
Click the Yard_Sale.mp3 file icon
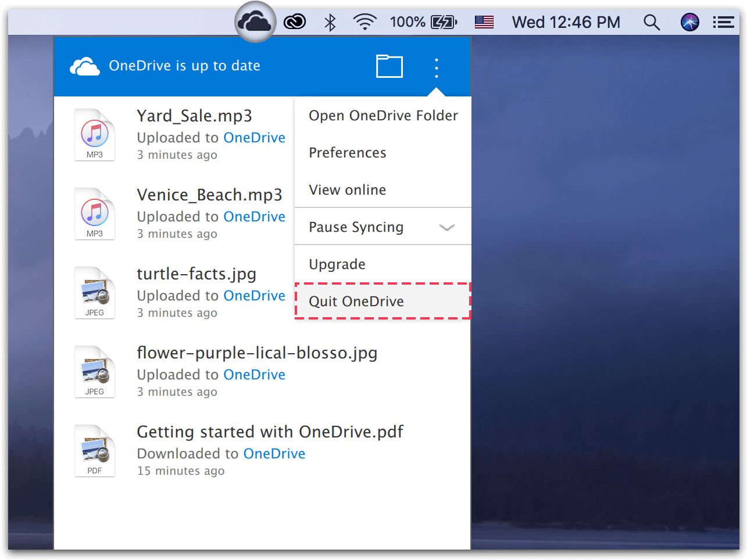95,135
